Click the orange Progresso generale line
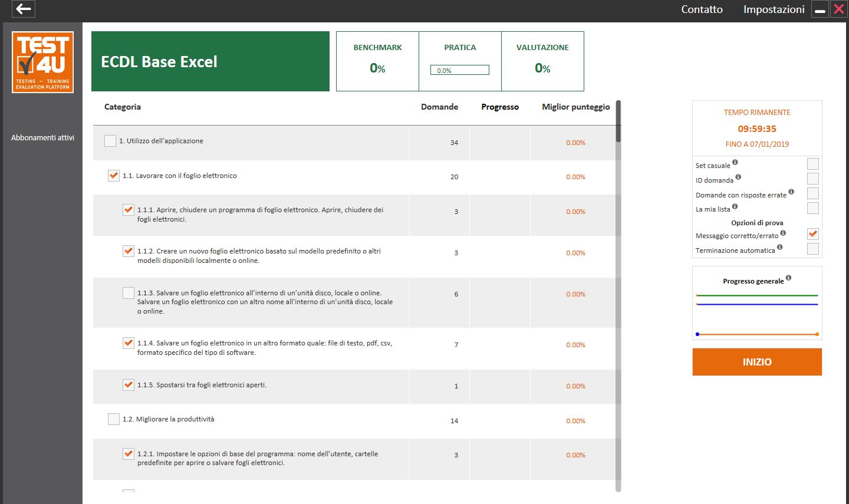Viewport: 849px width, 504px height. click(x=757, y=334)
